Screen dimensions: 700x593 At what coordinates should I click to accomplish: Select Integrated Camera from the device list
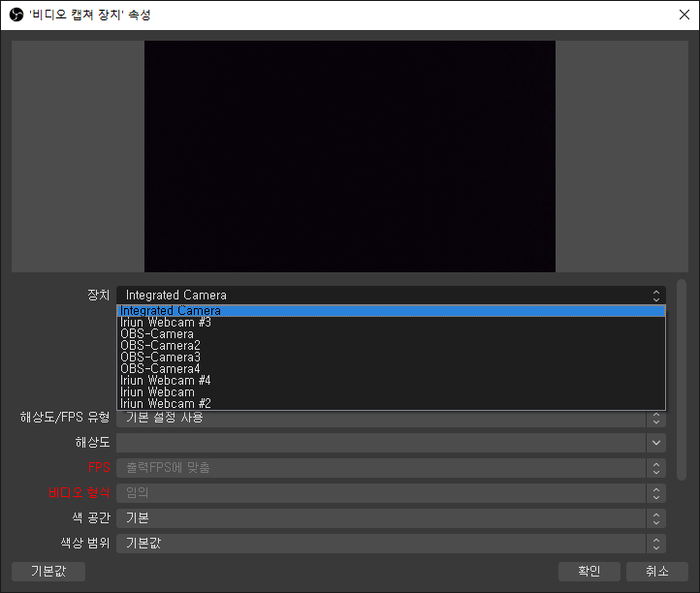(x=391, y=311)
